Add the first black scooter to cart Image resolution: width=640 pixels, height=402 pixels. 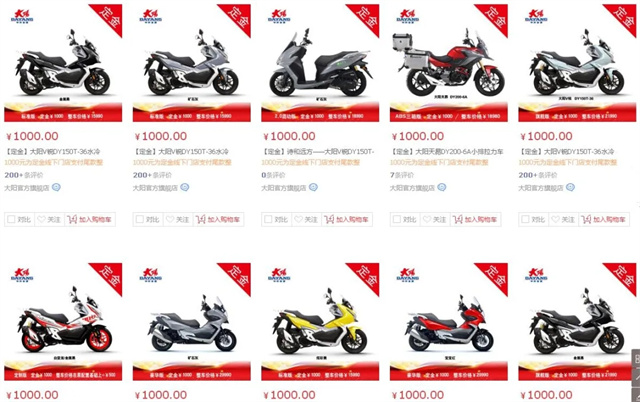tap(89, 220)
